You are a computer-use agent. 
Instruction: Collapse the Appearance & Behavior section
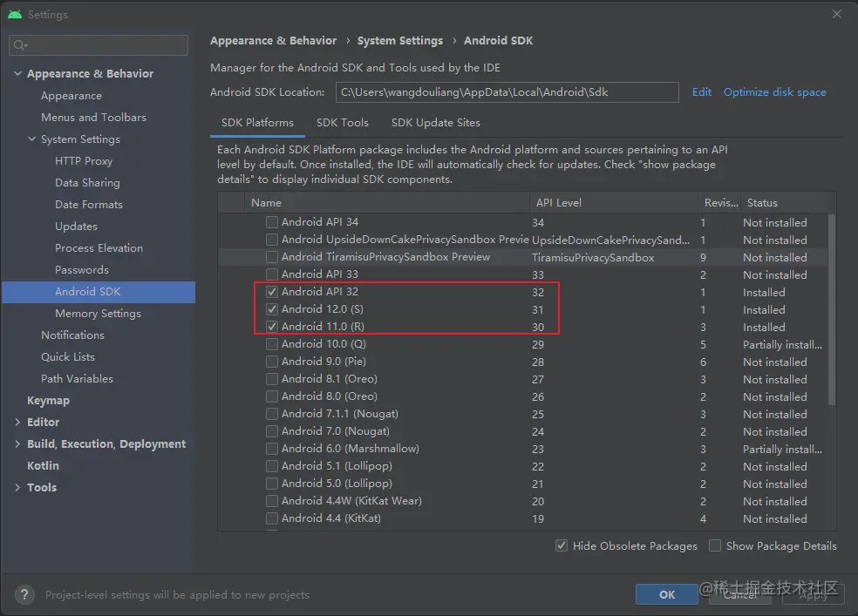pyautogui.click(x=17, y=73)
